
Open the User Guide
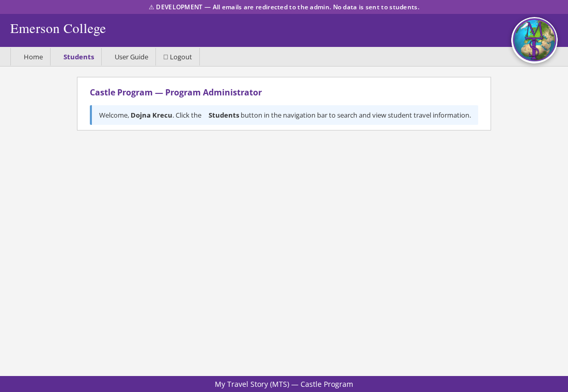click(129, 57)
